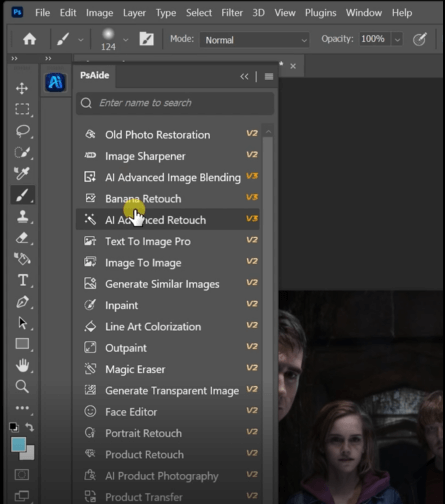
Task: Open the PsAide plugin icon
Action: (55, 82)
